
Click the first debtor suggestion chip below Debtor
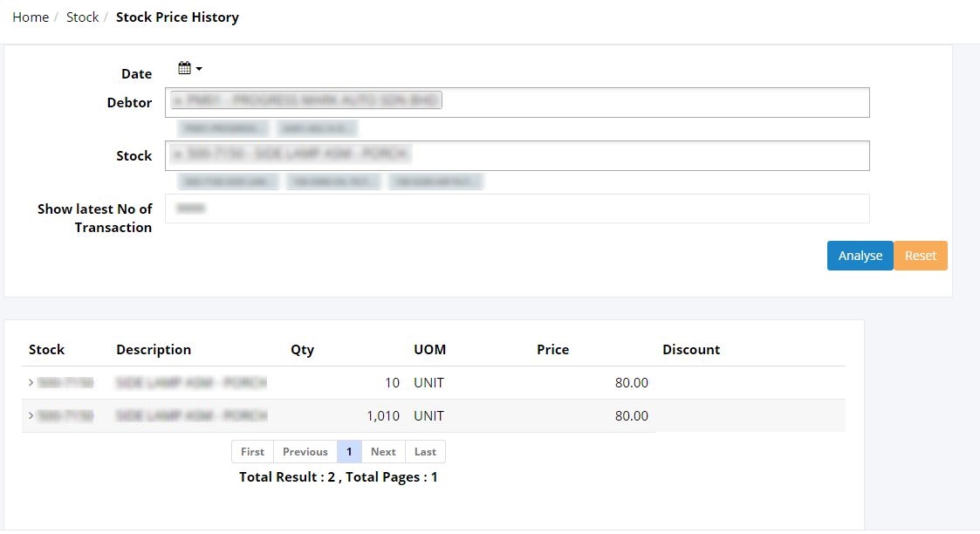[x=223, y=128]
